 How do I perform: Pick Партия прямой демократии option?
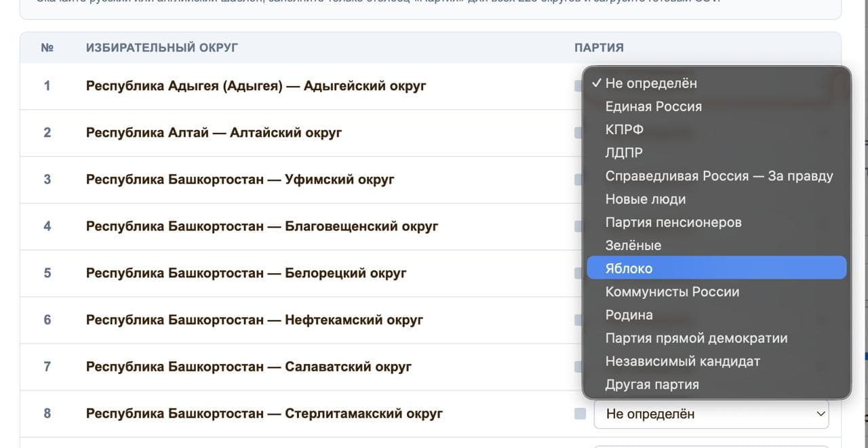point(717,338)
